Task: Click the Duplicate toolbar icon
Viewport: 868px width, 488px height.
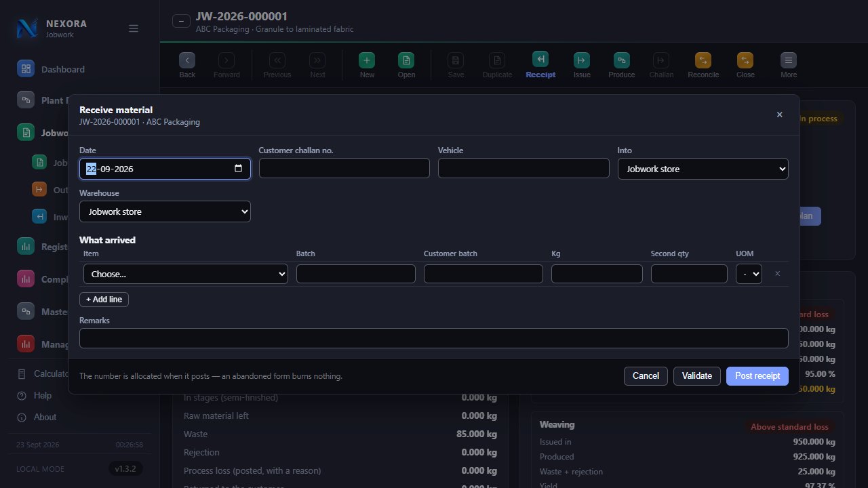Action: point(497,60)
